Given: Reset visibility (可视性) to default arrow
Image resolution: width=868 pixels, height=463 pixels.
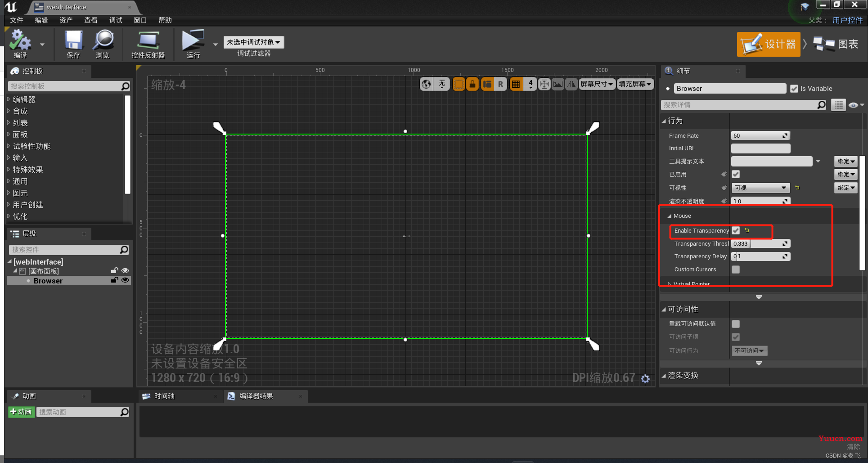Looking at the screenshot, I should [x=797, y=188].
